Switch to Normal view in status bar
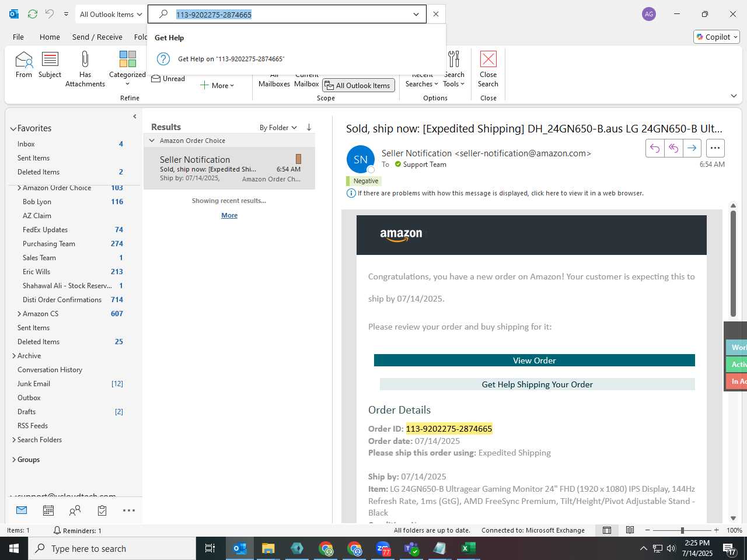 click(x=607, y=530)
